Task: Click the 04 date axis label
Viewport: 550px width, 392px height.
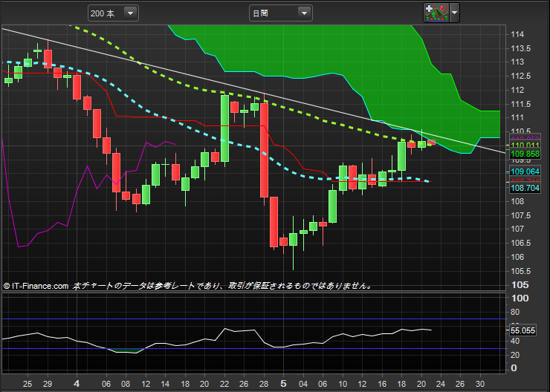Action: (x=303, y=384)
